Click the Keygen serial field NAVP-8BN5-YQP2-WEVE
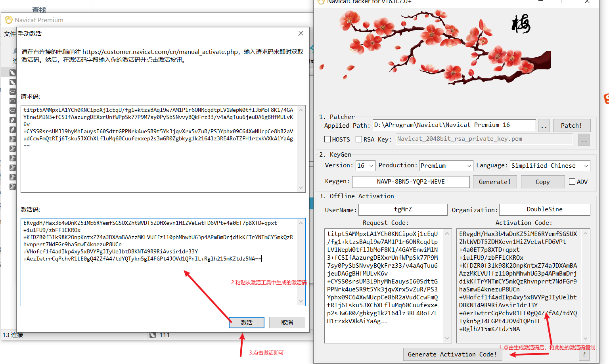This screenshot has width=609, height=364. [411, 182]
